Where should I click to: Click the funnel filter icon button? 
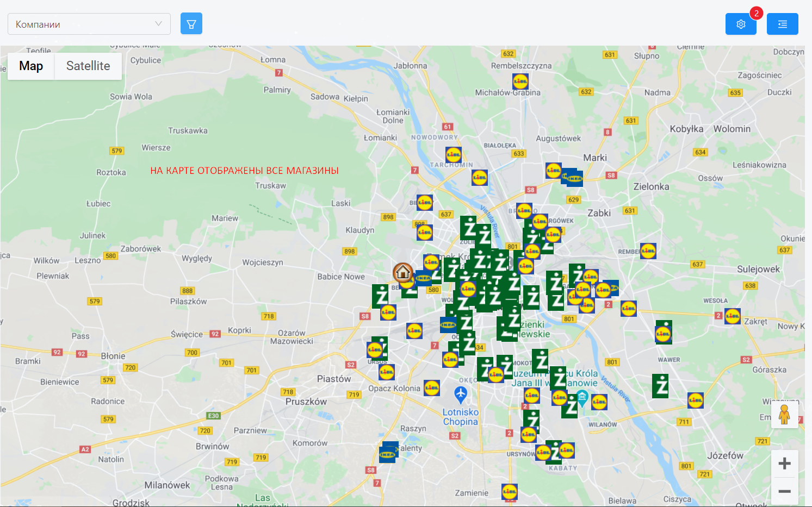[191, 24]
